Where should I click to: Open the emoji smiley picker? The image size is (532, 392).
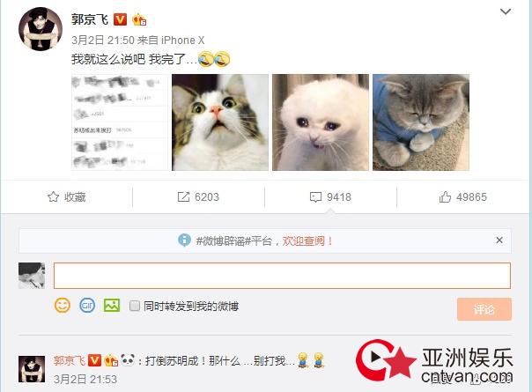click(x=63, y=305)
